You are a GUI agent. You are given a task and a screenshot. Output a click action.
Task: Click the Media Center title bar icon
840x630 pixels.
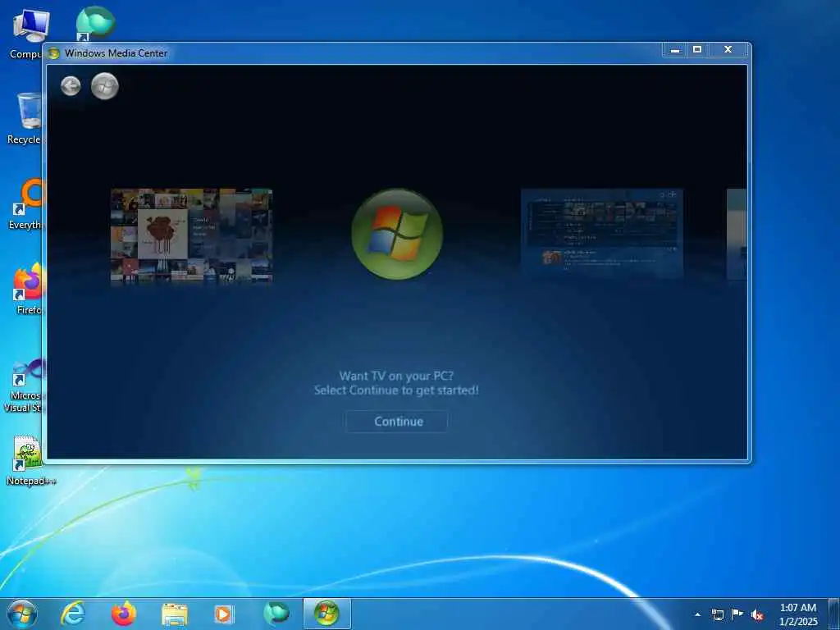tap(53, 53)
